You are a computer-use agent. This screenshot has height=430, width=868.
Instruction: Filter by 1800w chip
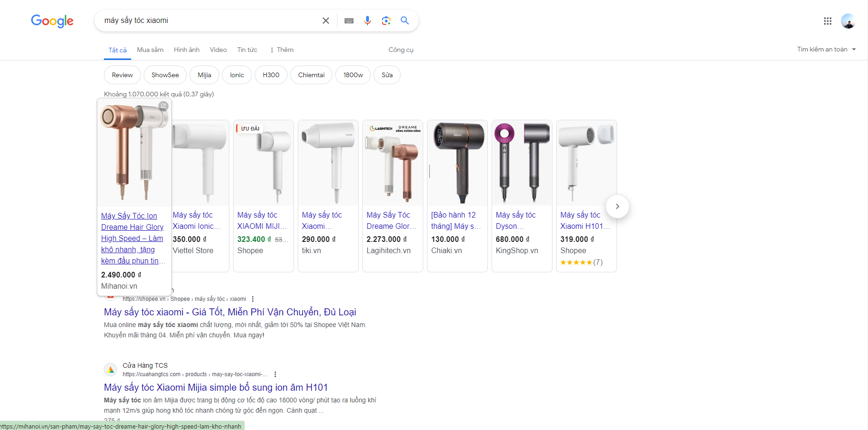[353, 75]
